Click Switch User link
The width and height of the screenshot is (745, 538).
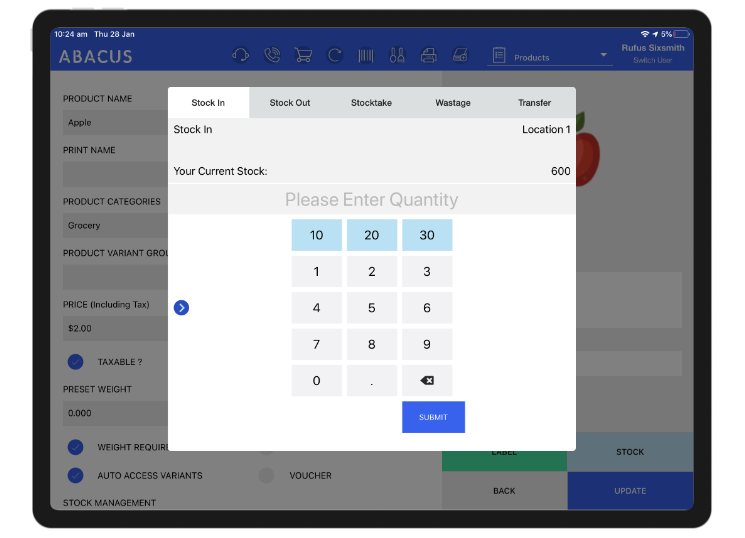point(653,61)
